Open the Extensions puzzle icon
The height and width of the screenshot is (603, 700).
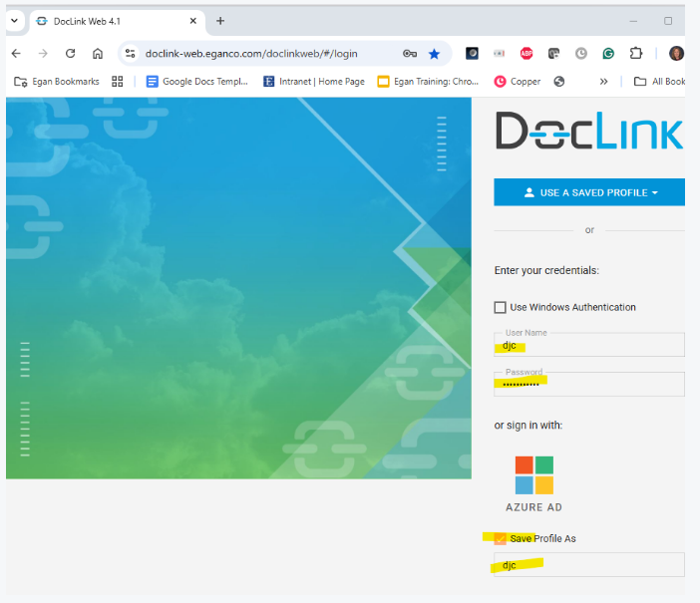click(x=636, y=54)
